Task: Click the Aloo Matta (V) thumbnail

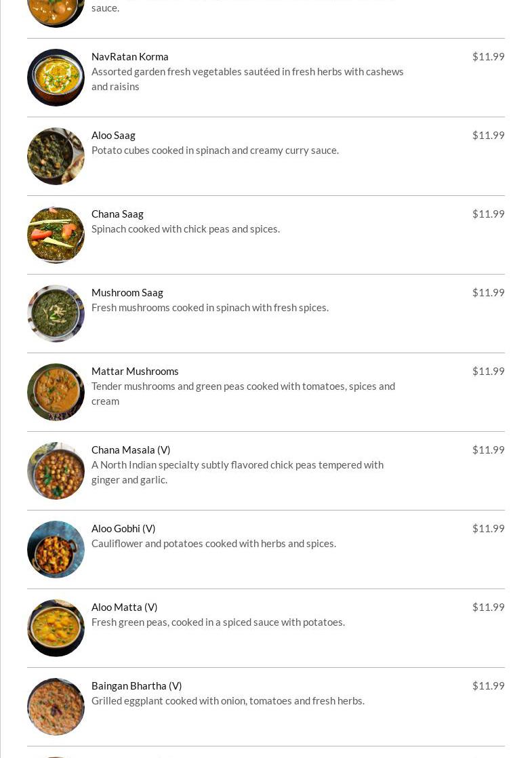Action: click(x=56, y=628)
